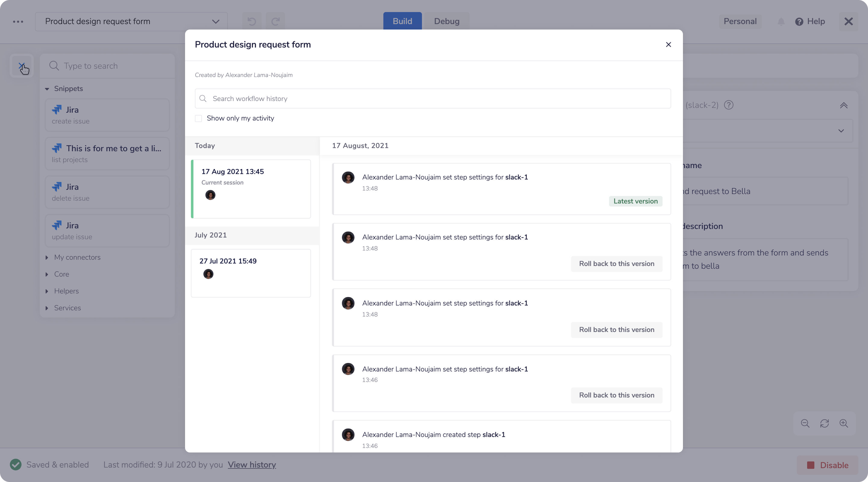Image resolution: width=868 pixels, height=482 pixels.
Task: Click the avatar on the Latest version entry
Action: (x=348, y=177)
